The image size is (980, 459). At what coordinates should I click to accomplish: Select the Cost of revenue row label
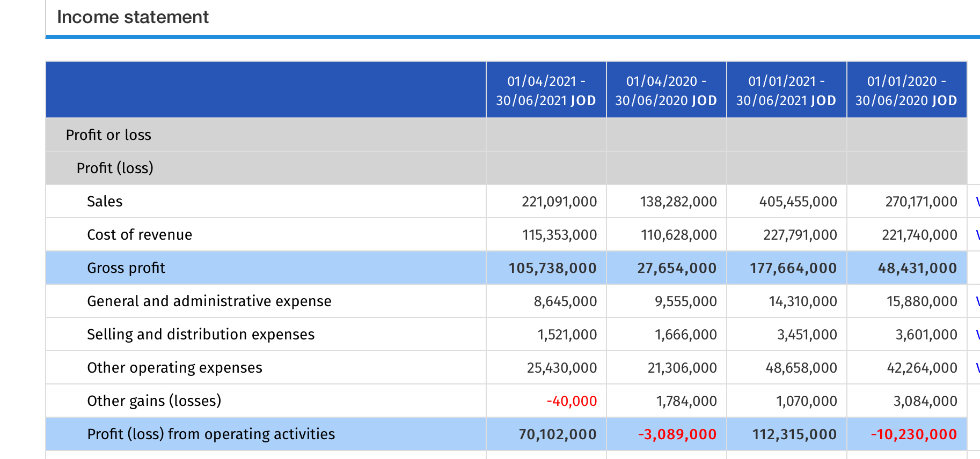(x=140, y=235)
